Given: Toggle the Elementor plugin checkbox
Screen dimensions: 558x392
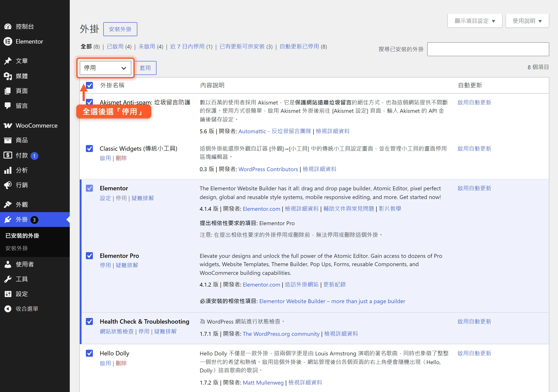Looking at the screenshot, I should [89, 188].
